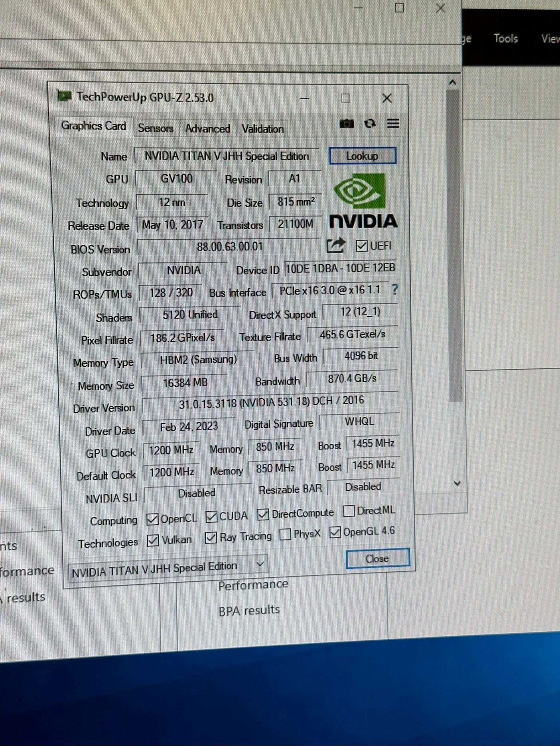Click the Memory Type value HBM2 (Samsung)

[198, 360]
